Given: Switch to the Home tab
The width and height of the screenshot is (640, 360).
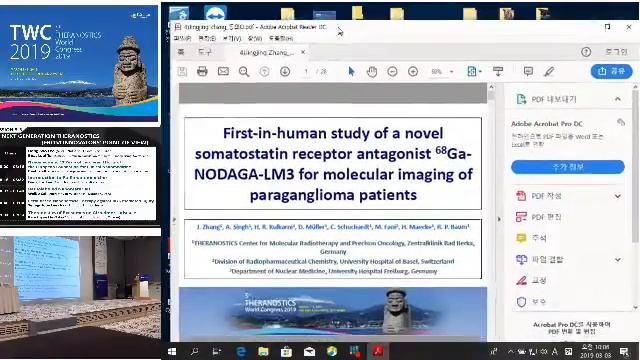Looking at the screenshot, I should [x=181, y=52].
